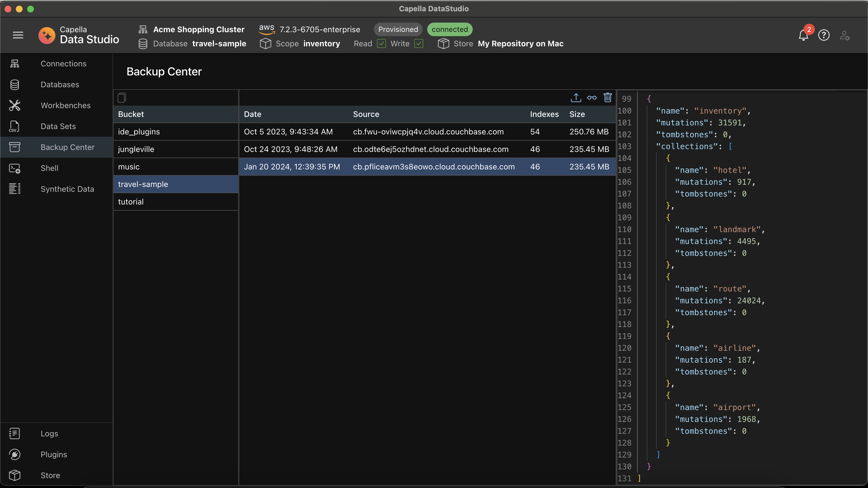The width and height of the screenshot is (868, 488).
Task: Select the travel-sample bucket row
Action: [x=175, y=184]
